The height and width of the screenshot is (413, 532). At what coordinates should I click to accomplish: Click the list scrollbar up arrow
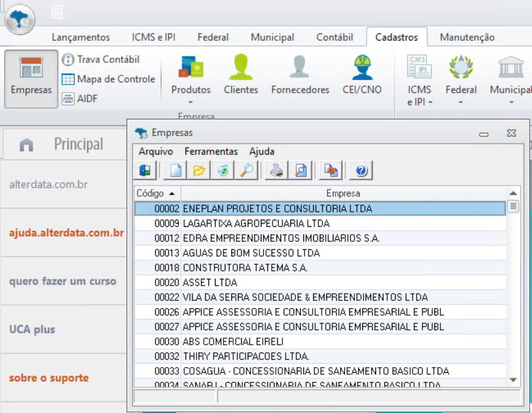click(x=513, y=193)
